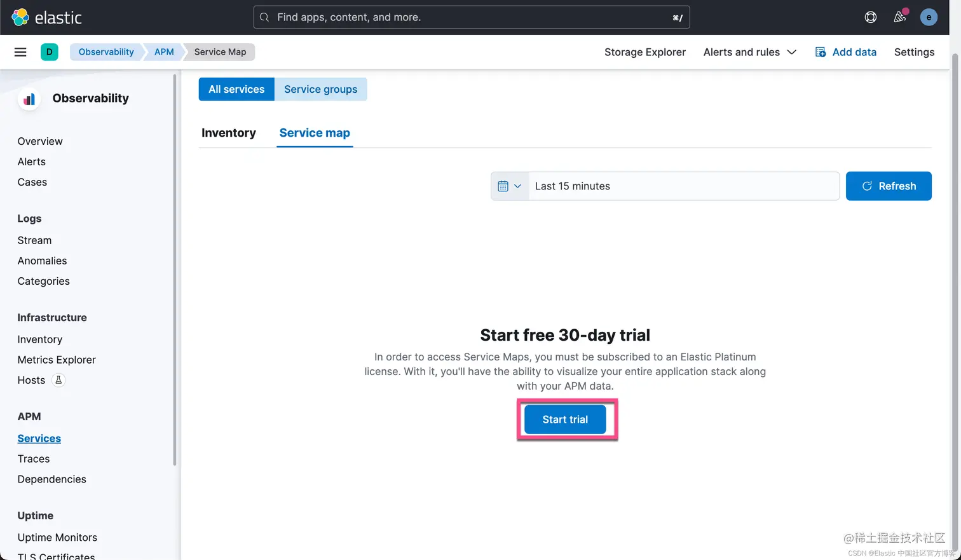The image size is (961, 560).
Task: Open Cases in sidebar
Action: pyautogui.click(x=32, y=182)
